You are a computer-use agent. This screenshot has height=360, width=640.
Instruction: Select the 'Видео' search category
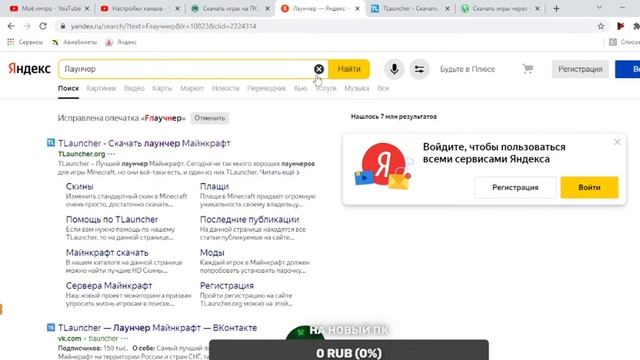pos(134,88)
